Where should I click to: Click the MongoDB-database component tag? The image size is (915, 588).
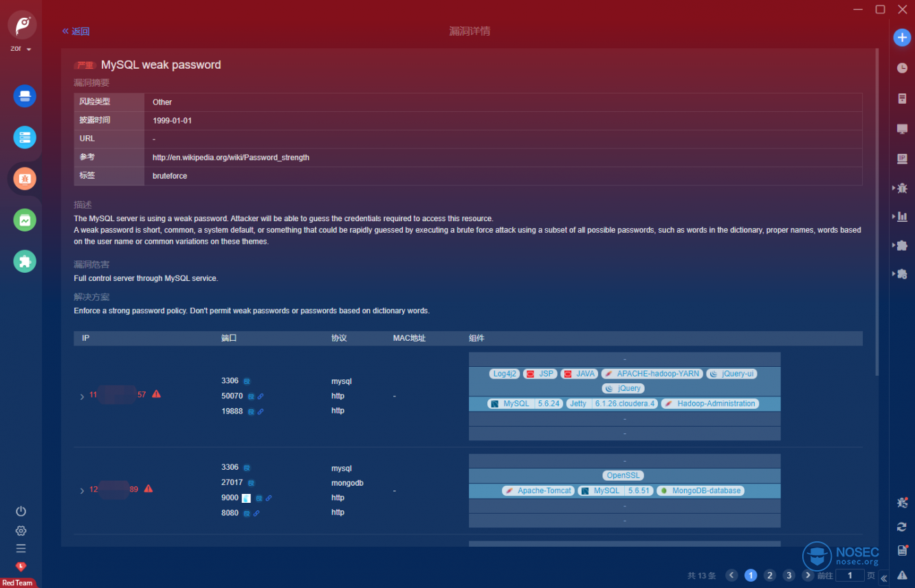click(700, 490)
